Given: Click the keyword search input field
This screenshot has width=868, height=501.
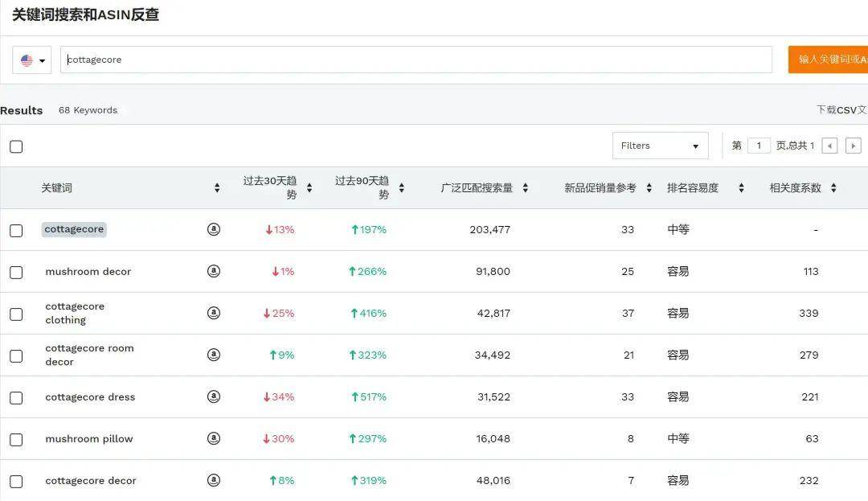Looking at the screenshot, I should (416, 60).
